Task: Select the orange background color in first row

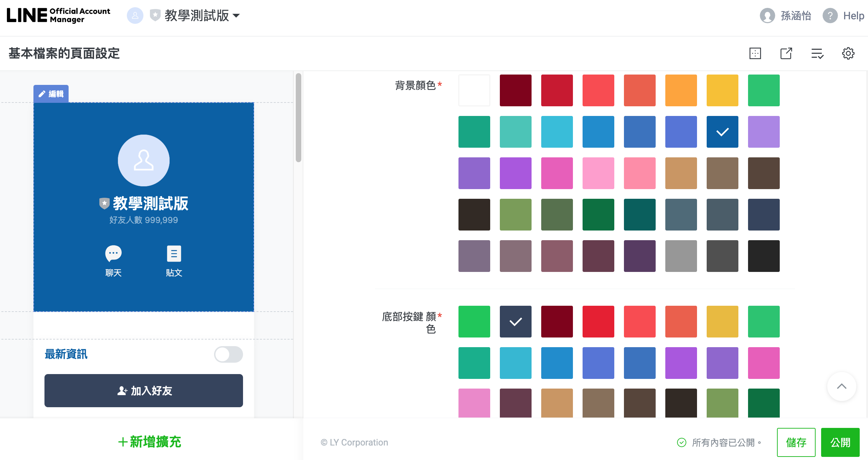Action: (681, 90)
